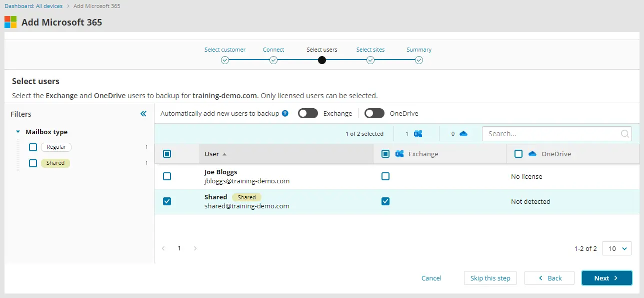
Task: Click the Connect step circle
Action: pos(273,60)
